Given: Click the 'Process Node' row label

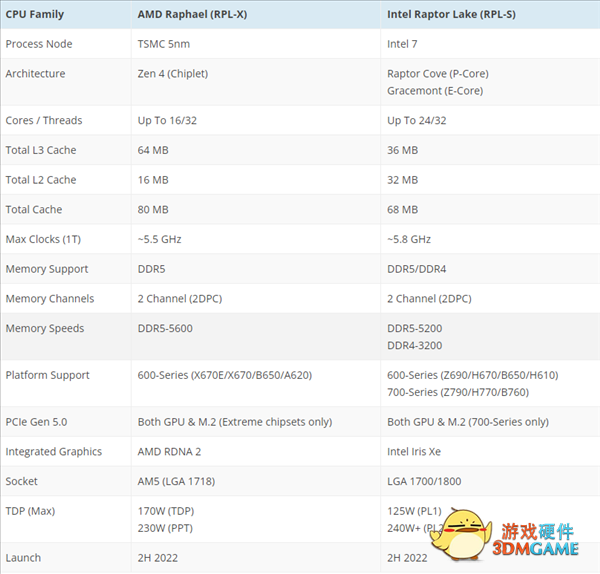Looking at the screenshot, I should [x=39, y=44].
